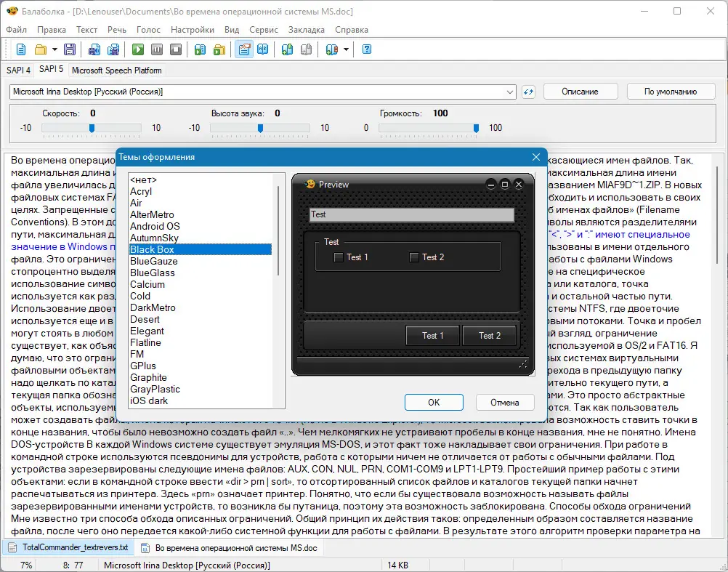Confirm the theme with the OK button
728x572 pixels.
point(434,402)
